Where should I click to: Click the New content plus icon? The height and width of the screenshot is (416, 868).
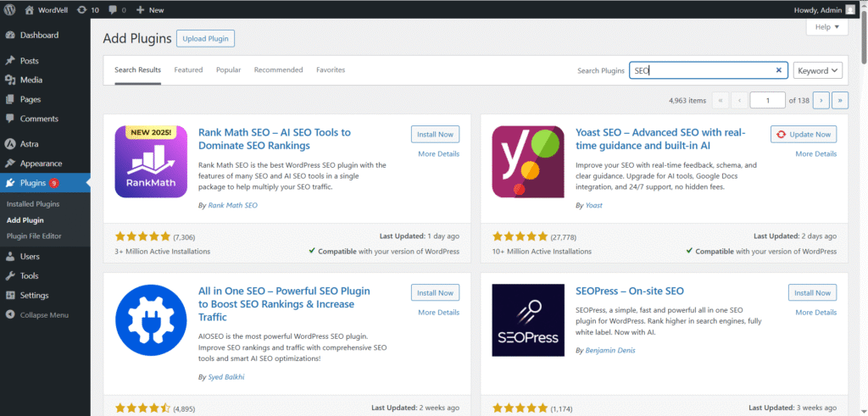click(x=140, y=9)
